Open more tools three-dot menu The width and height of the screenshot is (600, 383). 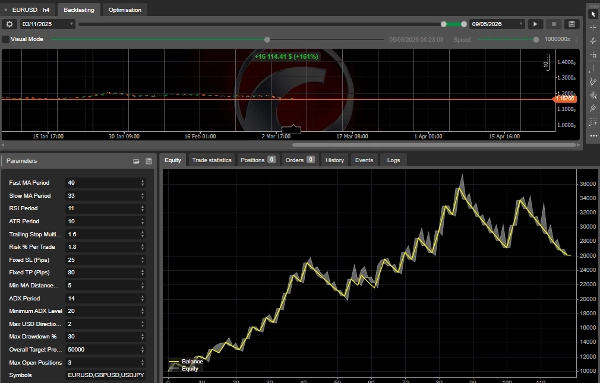point(593,136)
